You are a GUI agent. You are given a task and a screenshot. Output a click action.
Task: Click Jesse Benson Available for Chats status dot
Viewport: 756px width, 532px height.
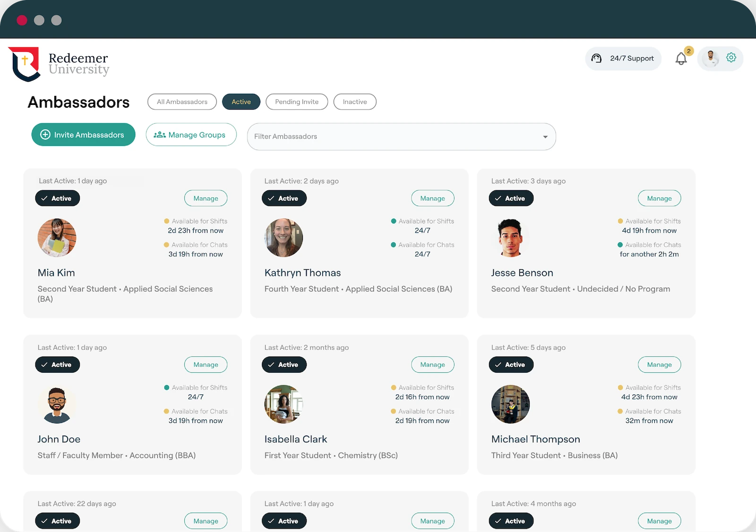620,245
